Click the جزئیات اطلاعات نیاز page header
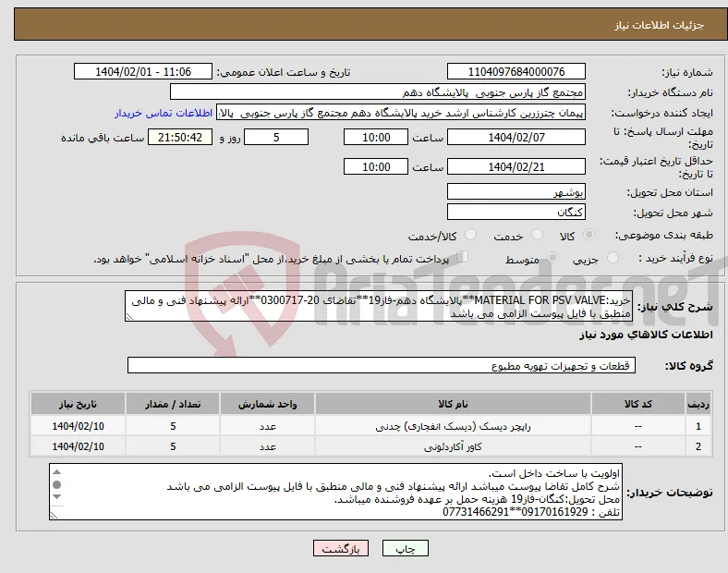 click(x=659, y=25)
